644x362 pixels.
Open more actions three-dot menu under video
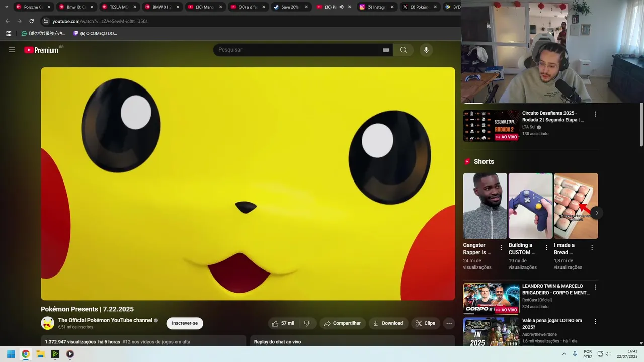pyautogui.click(x=449, y=323)
